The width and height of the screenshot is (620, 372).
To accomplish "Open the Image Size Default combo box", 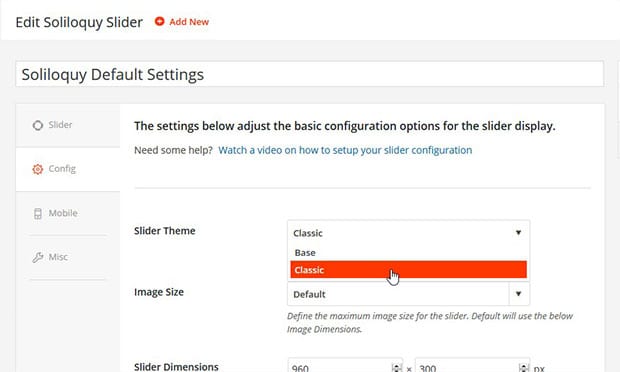I will 408,294.
